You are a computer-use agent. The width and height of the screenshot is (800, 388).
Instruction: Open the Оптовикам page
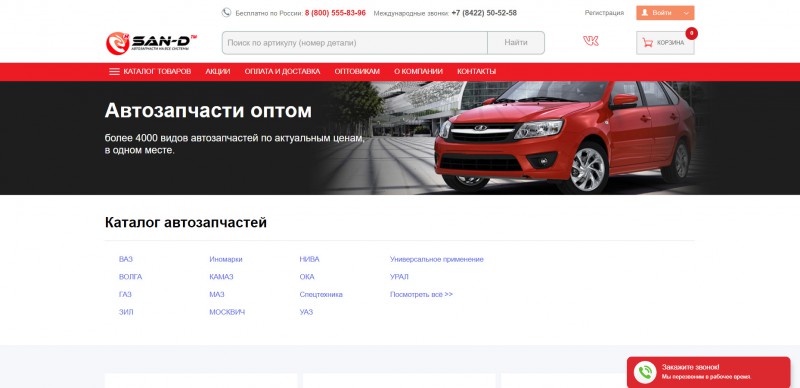[357, 71]
